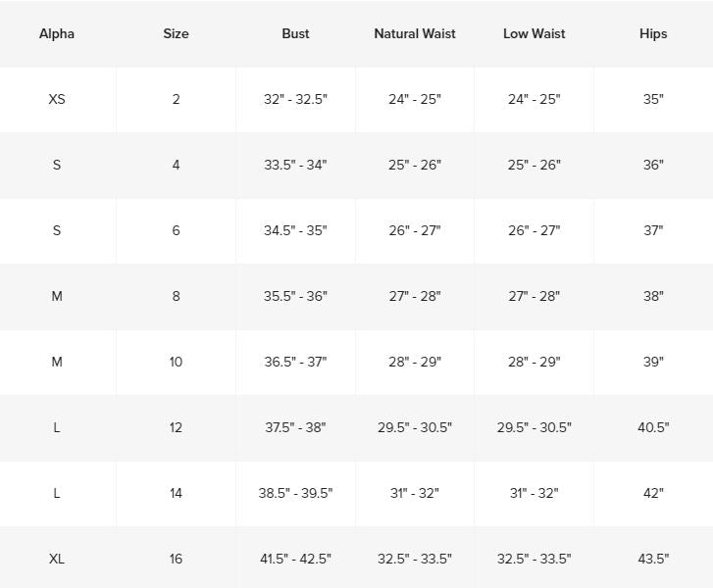Select size 10 cell

pyautogui.click(x=176, y=362)
